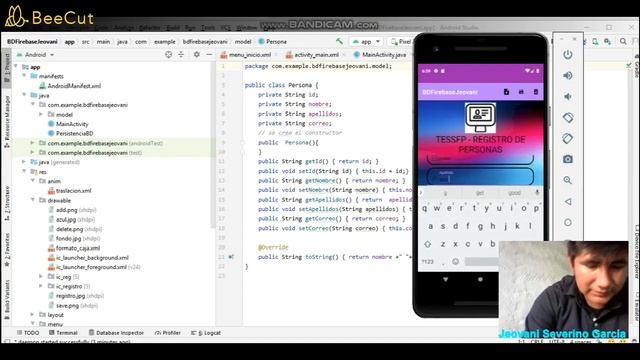Screen dimensions: 640x360
Task: Click emulator Back triangle icon
Action: [x=568, y=202]
